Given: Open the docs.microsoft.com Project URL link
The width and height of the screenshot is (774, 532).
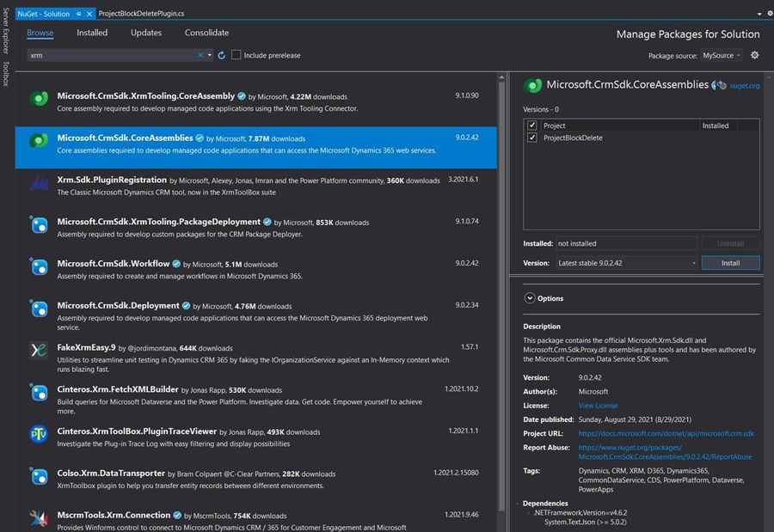Looking at the screenshot, I should click(x=666, y=433).
